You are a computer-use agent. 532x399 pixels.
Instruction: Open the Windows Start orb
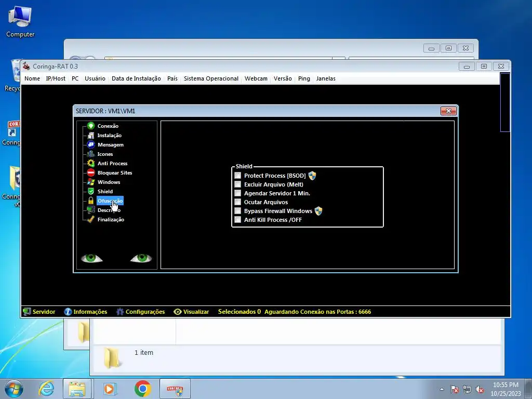[14, 389]
